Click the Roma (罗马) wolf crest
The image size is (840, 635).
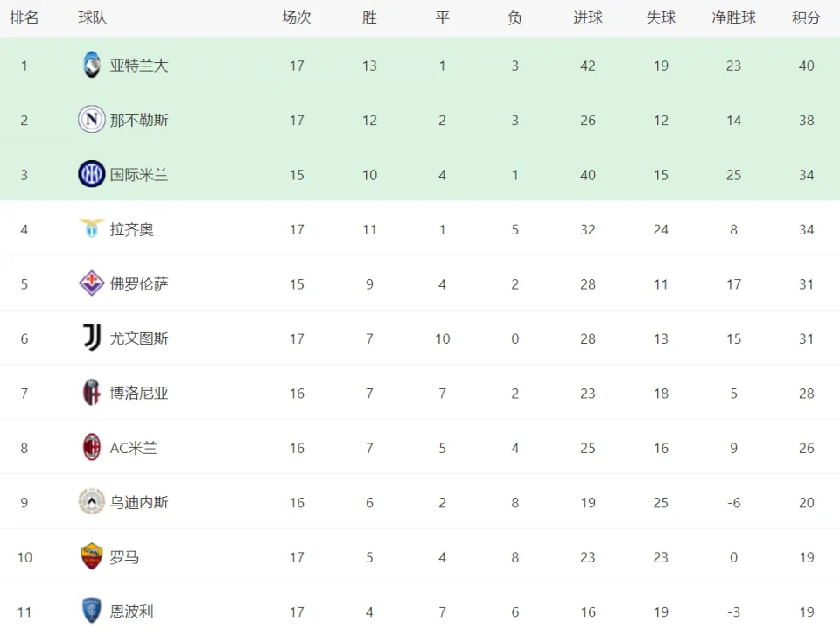pyautogui.click(x=92, y=557)
